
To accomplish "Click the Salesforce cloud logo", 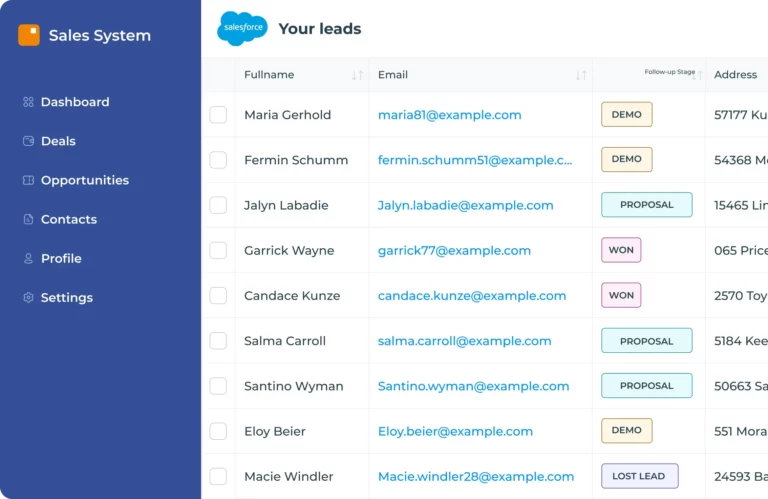I will pyautogui.click(x=242, y=29).
